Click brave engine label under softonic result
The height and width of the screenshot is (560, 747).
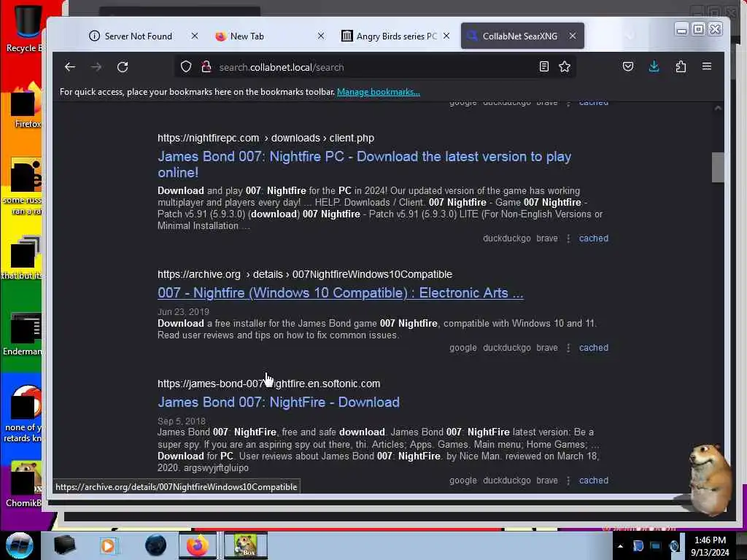click(x=547, y=480)
